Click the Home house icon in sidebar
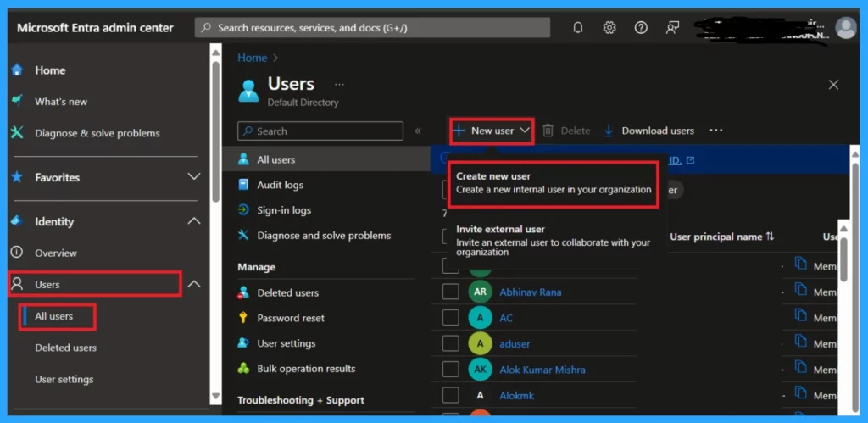This screenshot has width=868, height=423. [17, 70]
